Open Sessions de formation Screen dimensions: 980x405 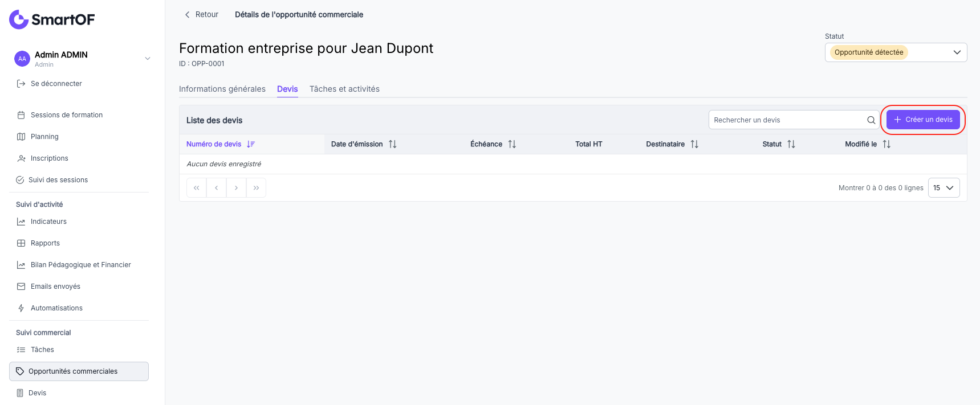click(x=67, y=115)
